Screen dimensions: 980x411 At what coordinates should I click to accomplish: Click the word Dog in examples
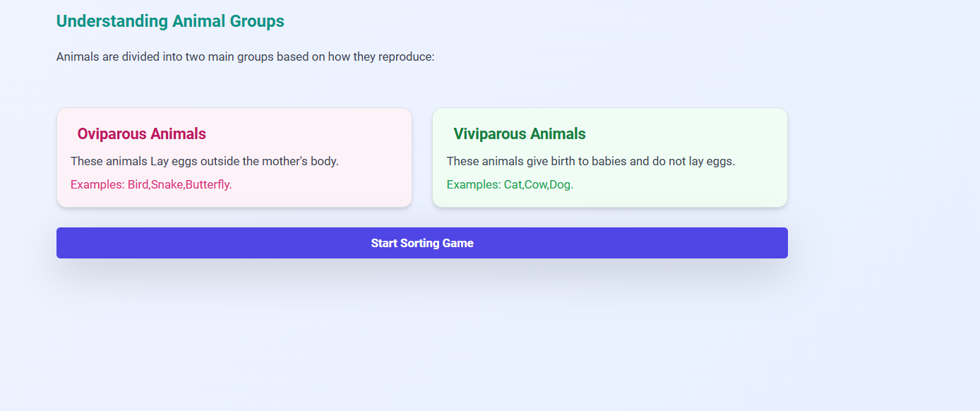click(x=561, y=184)
